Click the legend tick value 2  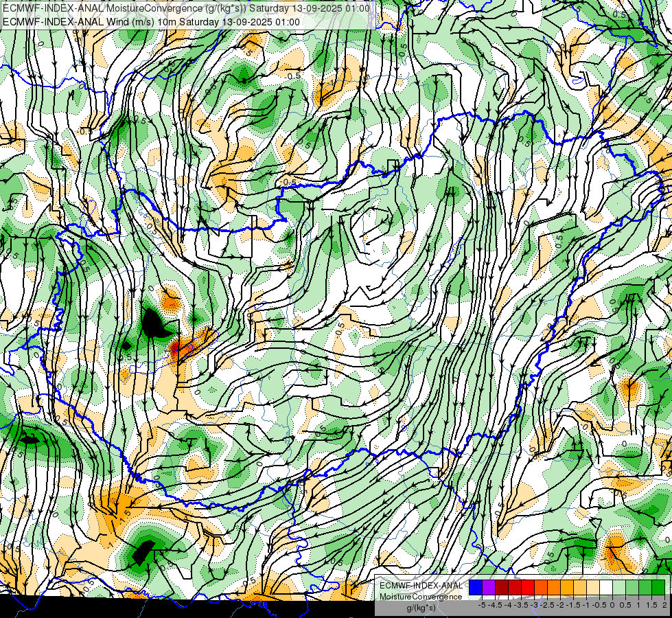(664, 605)
